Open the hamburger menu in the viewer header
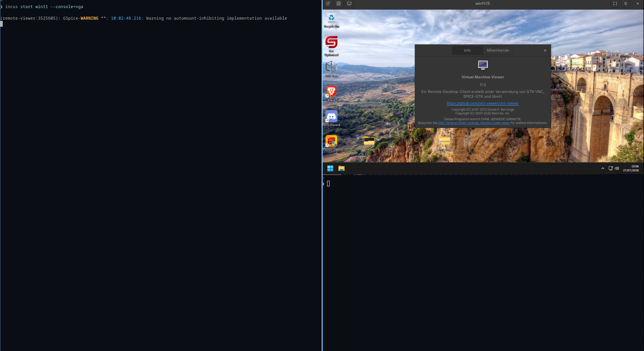The height and width of the screenshot is (351, 644). click(626, 4)
